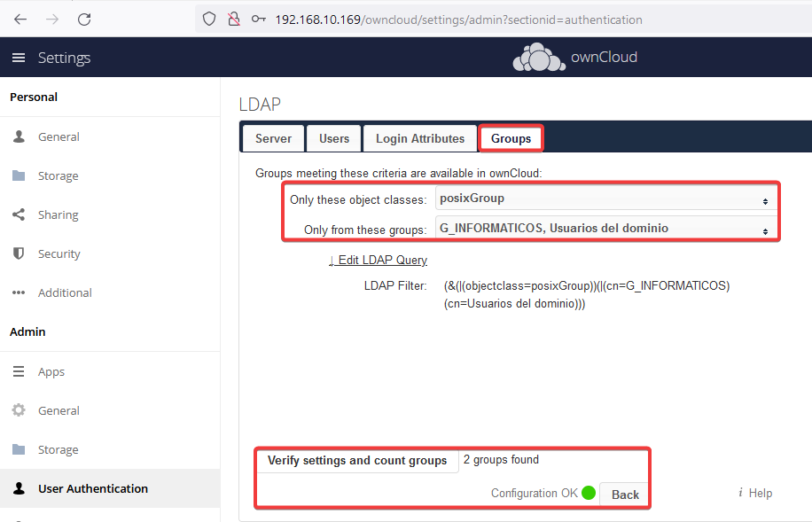Expand the 'Only from these groups' dropdown

(605, 229)
